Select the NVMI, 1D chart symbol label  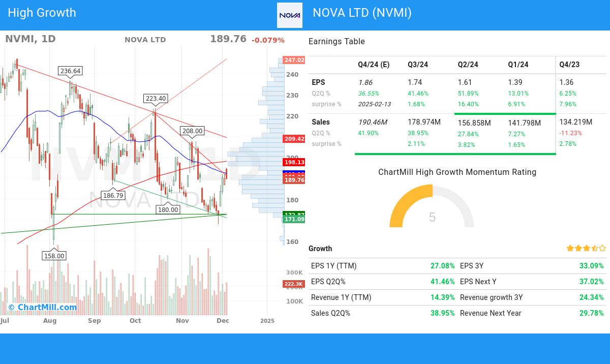(x=30, y=39)
